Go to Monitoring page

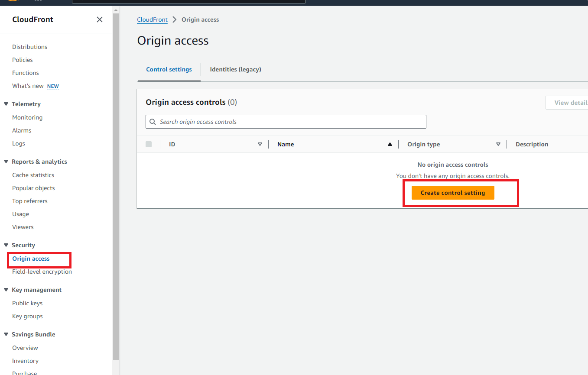(27, 117)
